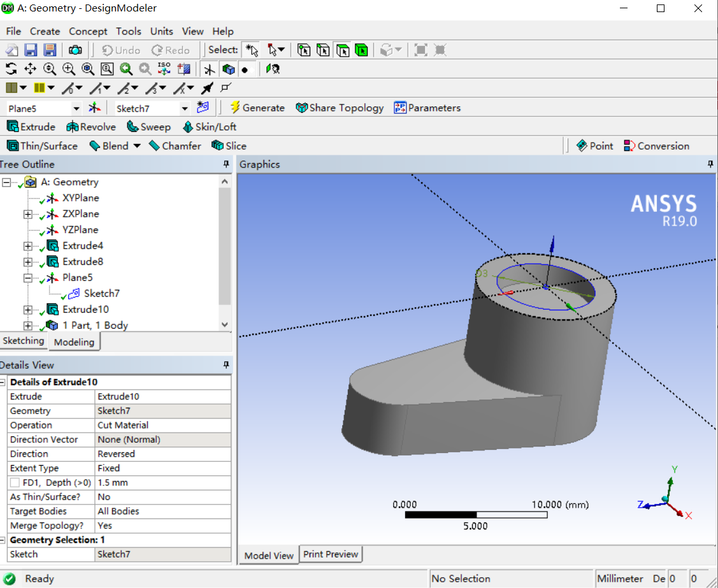Screen dimensions: 718x588
Task: Click the Export/Save As icon
Action: tap(50, 50)
